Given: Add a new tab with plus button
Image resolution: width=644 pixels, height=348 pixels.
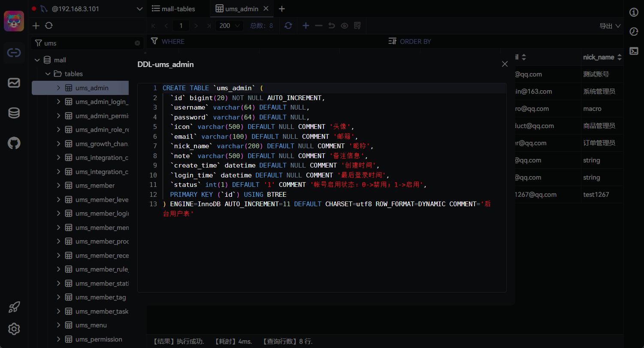Looking at the screenshot, I should tap(281, 9).
